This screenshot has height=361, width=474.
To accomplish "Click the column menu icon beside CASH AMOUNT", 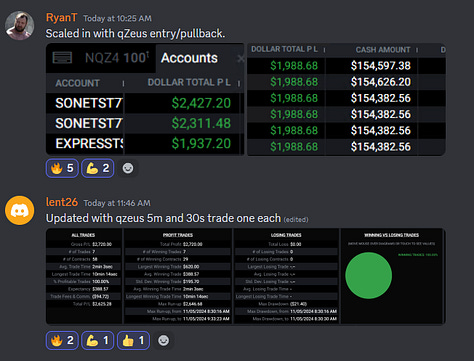I will coord(417,50).
